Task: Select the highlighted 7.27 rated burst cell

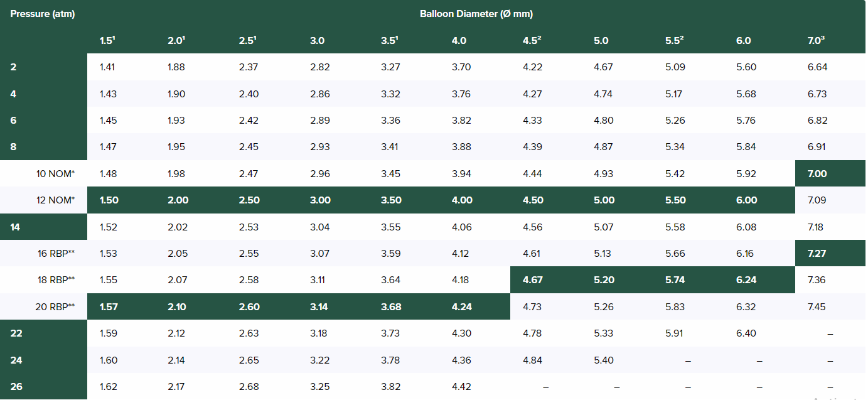Action: [817, 254]
